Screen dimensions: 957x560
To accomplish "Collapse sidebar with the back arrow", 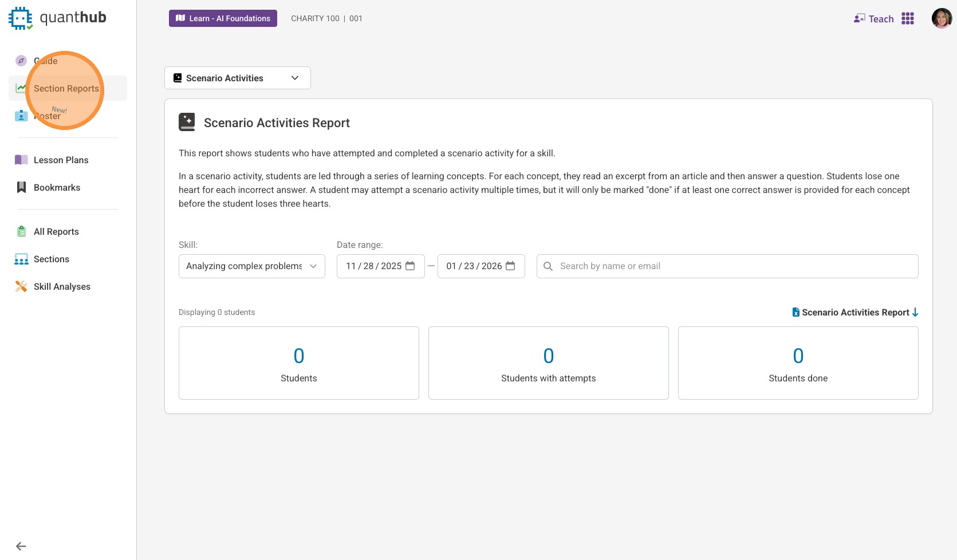I will [x=21, y=546].
